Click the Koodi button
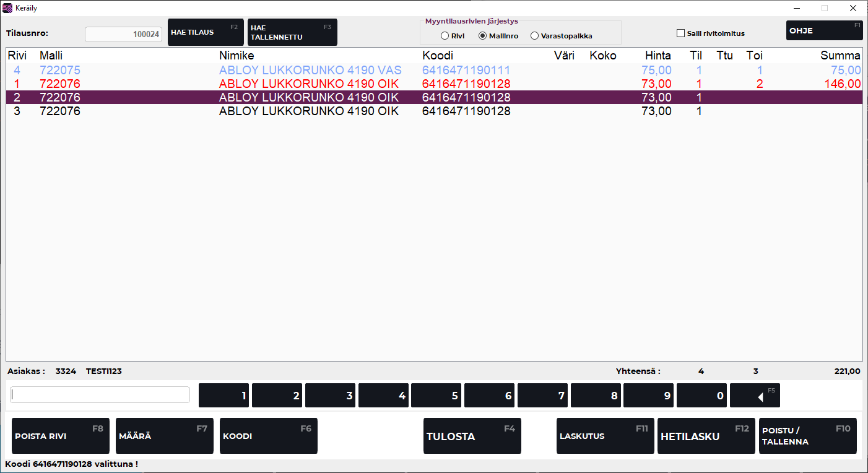The width and height of the screenshot is (868, 473). [268, 436]
